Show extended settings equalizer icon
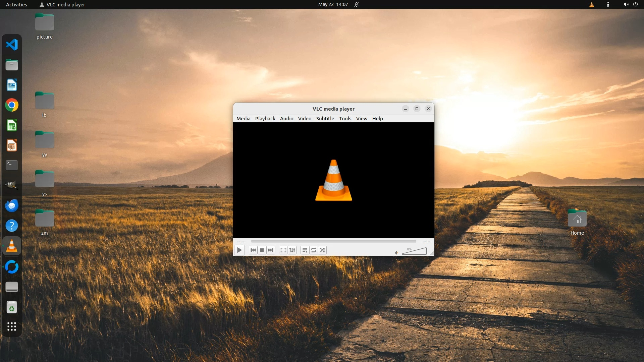The image size is (644, 362). 292,250
